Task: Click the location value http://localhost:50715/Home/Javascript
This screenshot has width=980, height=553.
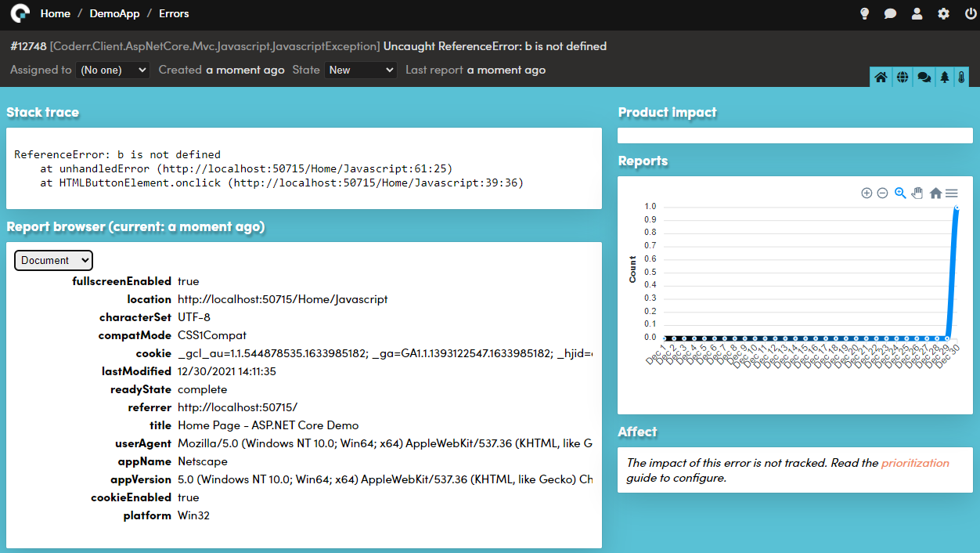Action: pos(283,299)
